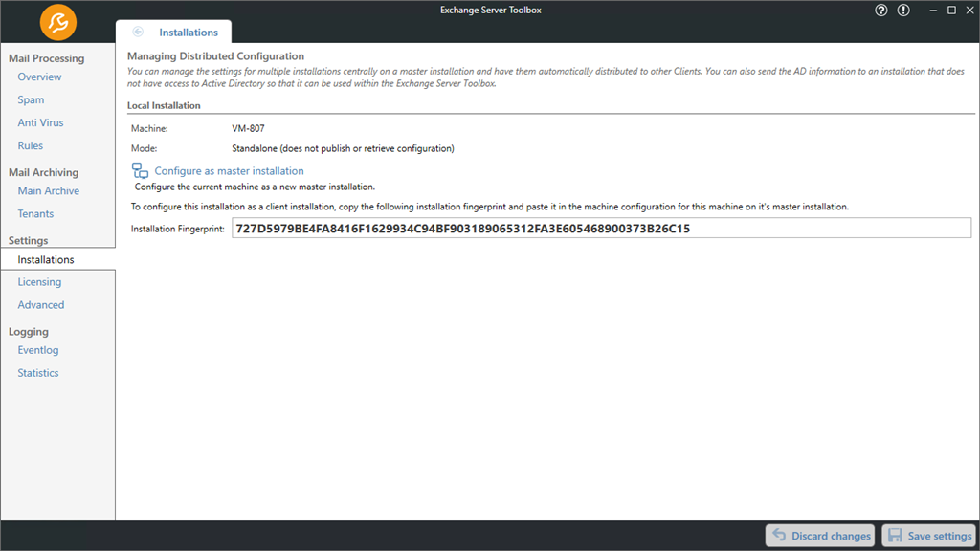Minimize the Exchange Server Toolbox window
This screenshot has height=551, width=980.
click(933, 10)
